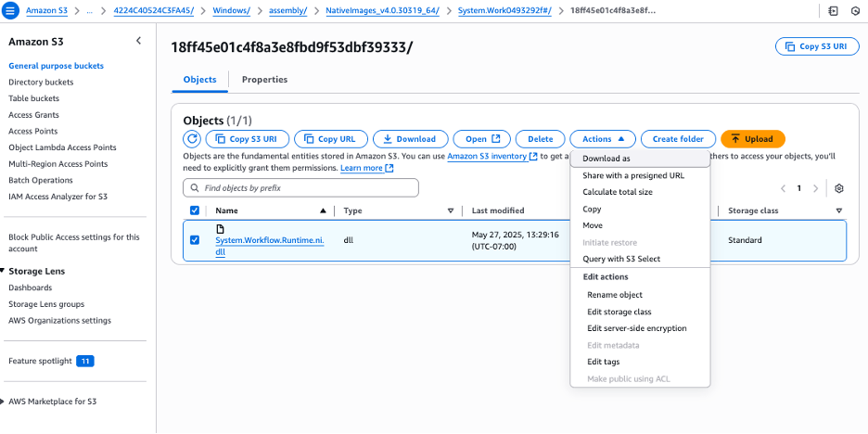Image resolution: width=868 pixels, height=434 pixels.
Task: Sort by Storage class column arrow
Action: tap(838, 211)
